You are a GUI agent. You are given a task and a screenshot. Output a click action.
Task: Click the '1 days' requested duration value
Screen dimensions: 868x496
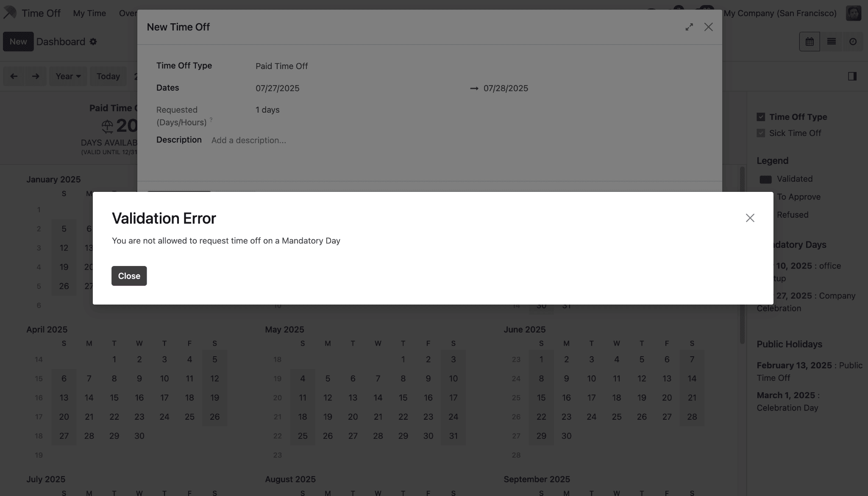point(267,110)
